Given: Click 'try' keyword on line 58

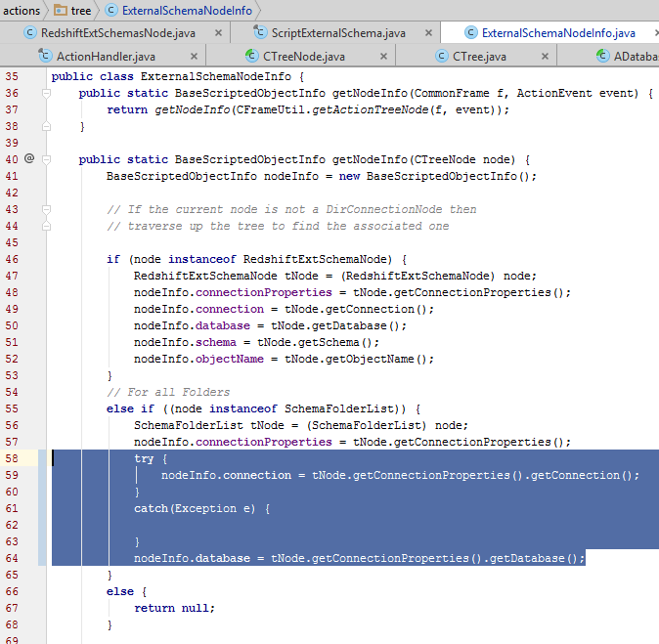Looking at the screenshot, I should 144,458.
